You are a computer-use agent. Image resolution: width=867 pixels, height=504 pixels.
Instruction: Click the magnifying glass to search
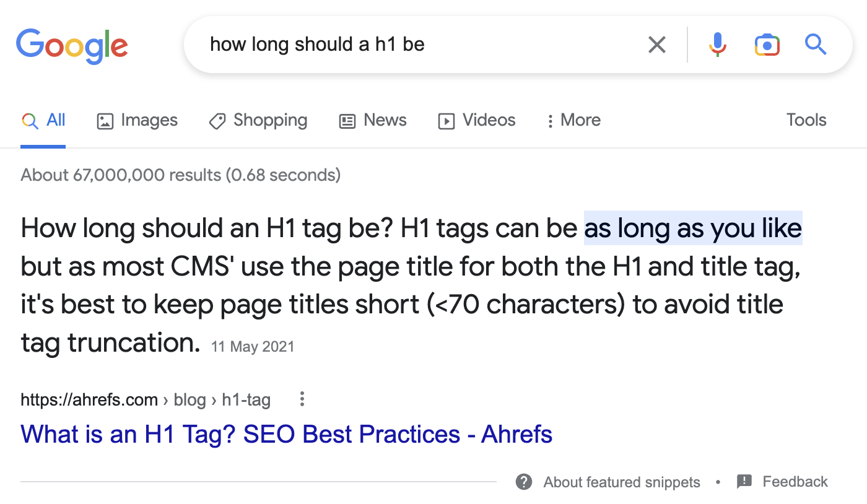(815, 44)
